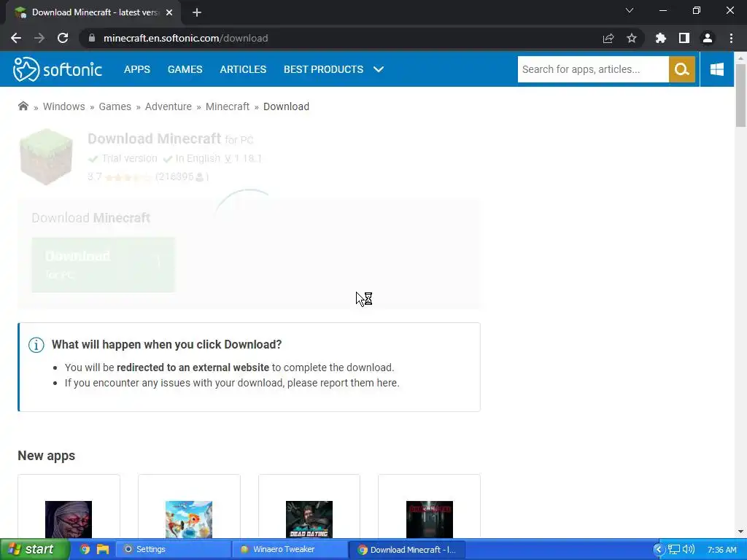The image size is (747, 560).
Task: Open the GAMES menu
Action: click(185, 69)
